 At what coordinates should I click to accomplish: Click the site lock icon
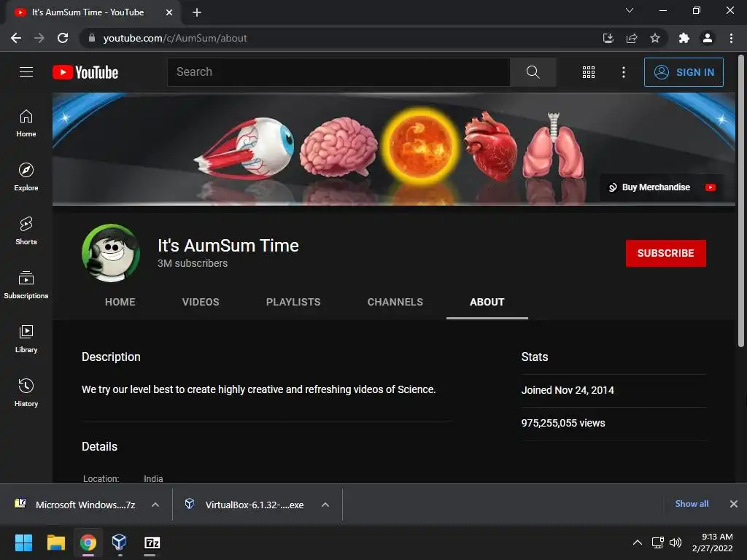pos(92,38)
